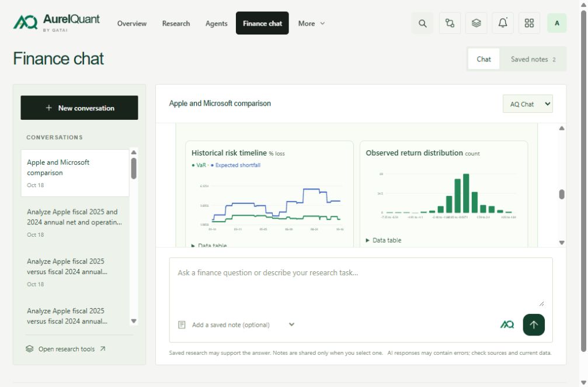Image resolution: width=588 pixels, height=387 pixels.
Task: Go to the Agents tab
Action: point(217,23)
